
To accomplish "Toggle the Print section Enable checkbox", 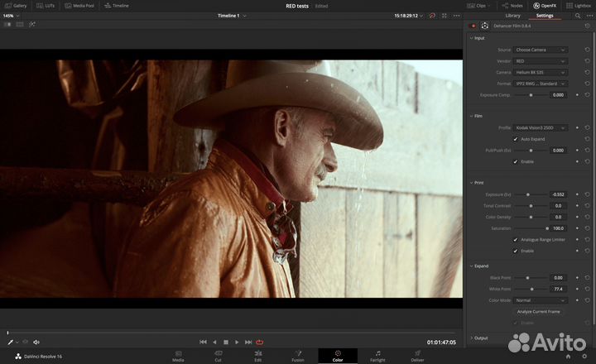I will [x=516, y=251].
